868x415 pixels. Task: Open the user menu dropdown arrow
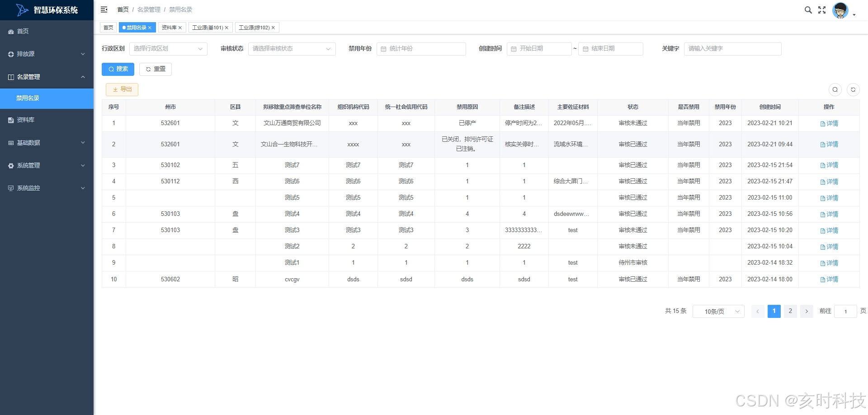point(854,15)
